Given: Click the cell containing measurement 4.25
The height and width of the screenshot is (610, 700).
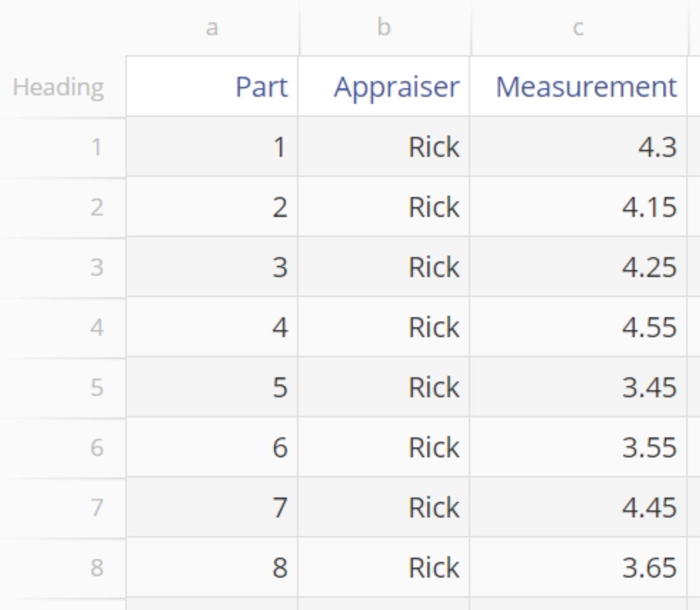Looking at the screenshot, I should (x=578, y=266).
